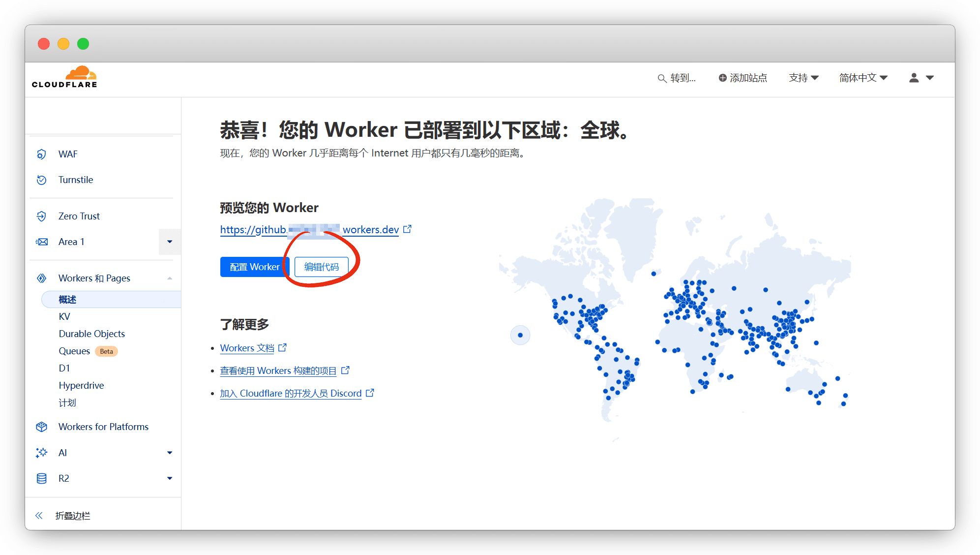This screenshot has width=980, height=555.
Task: Collapse the Workers 和 Pages section arrow
Action: pos(170,278)
